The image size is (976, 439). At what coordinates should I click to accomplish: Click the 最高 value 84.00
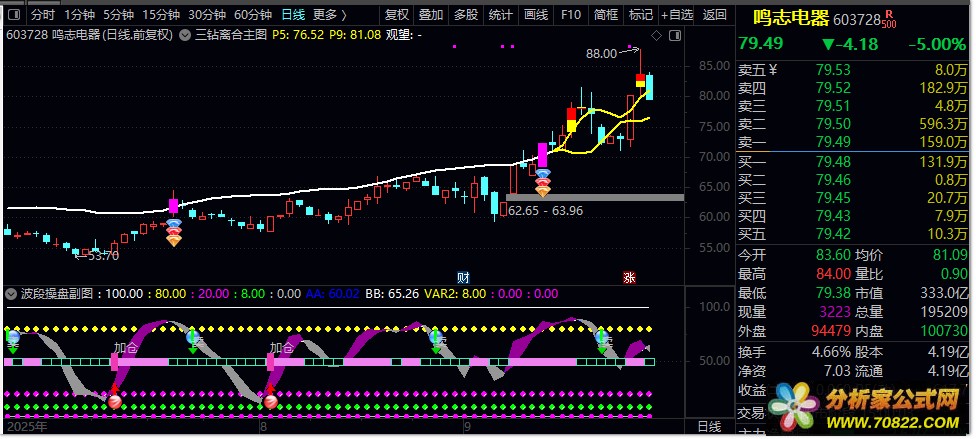tap(833, 274)
